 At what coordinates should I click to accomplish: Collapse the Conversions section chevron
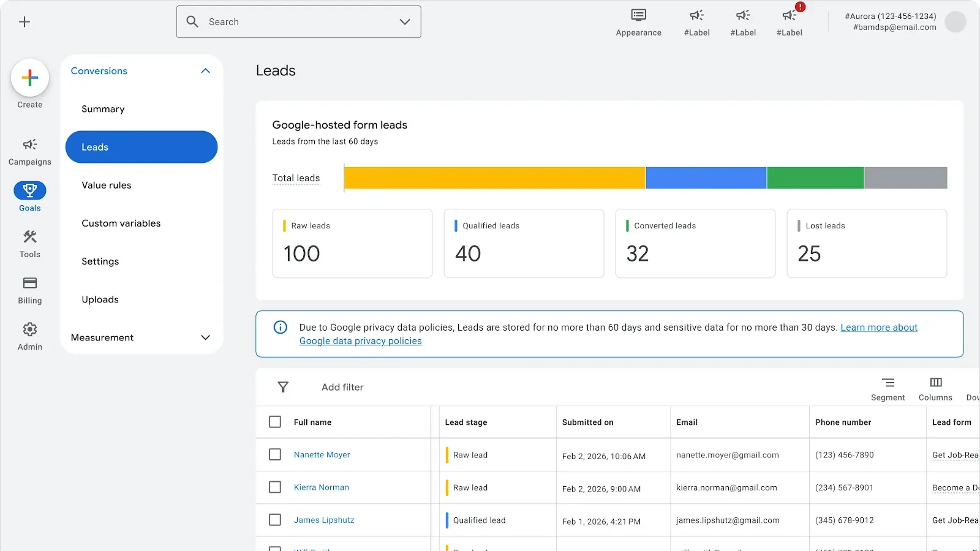205,71
